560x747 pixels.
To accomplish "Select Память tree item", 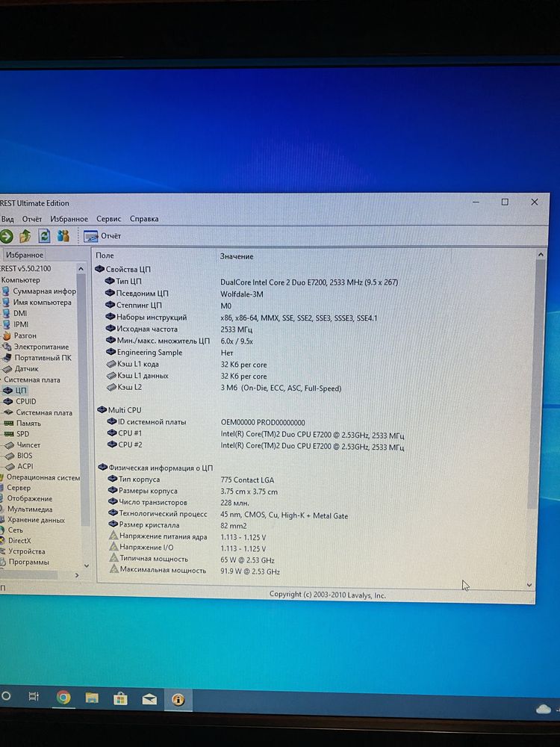I will (x=22, y=423).
